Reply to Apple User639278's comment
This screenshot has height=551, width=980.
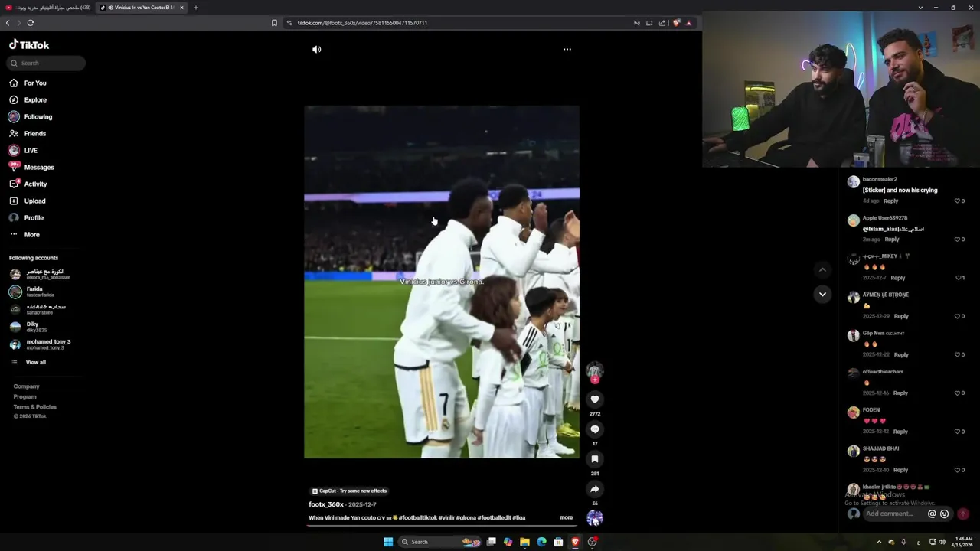point(892,240)
